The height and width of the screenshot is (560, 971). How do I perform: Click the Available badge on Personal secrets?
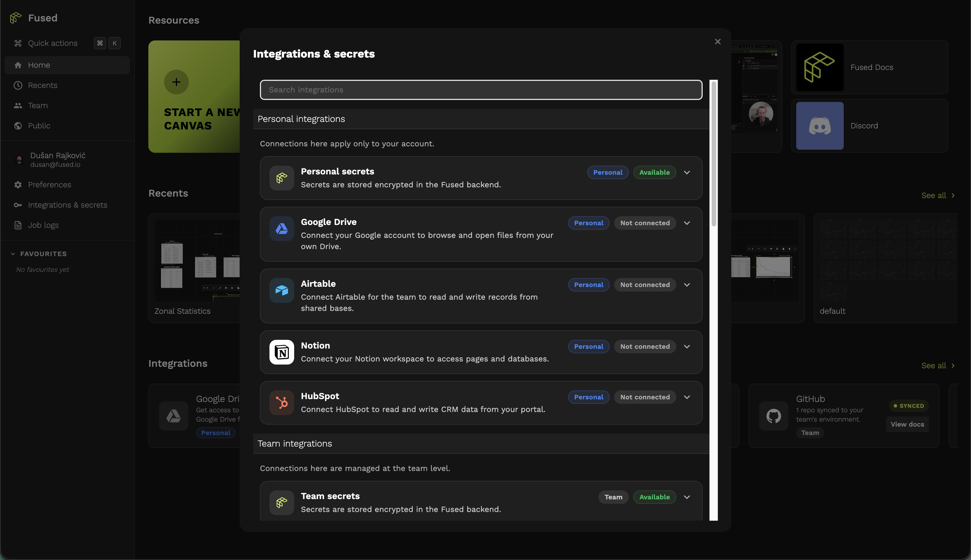pos(654,172)
